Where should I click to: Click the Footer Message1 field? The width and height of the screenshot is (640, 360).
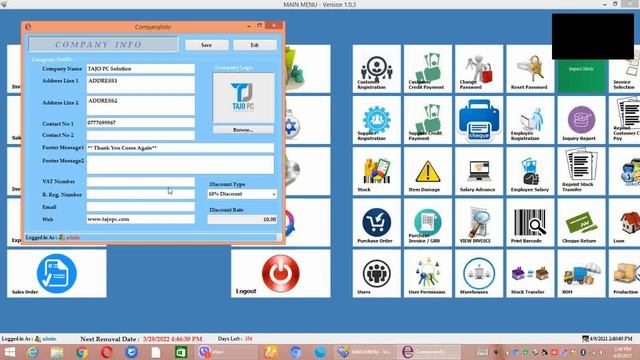pyautogui.click(x=180, y=148)
